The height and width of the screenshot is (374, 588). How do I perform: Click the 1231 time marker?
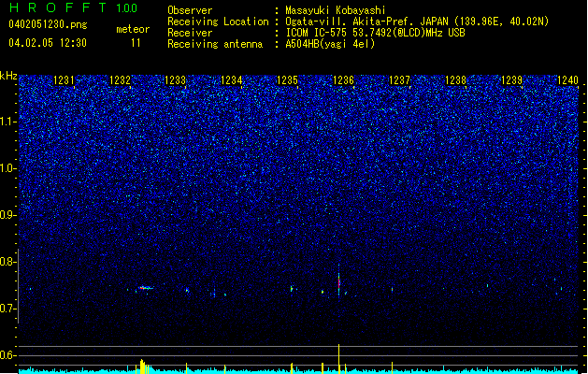[64, 80]
